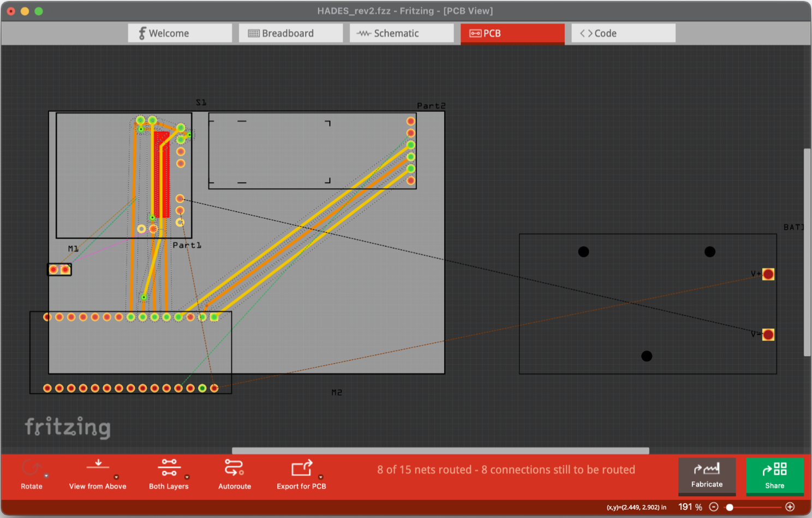Click the top pad of Part2 header
812x518 pixels.
point(411,121)
